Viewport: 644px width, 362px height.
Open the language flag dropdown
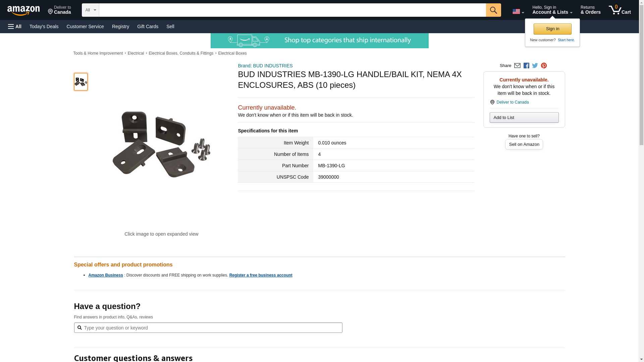pyautogui.click(x=518, y=12)
